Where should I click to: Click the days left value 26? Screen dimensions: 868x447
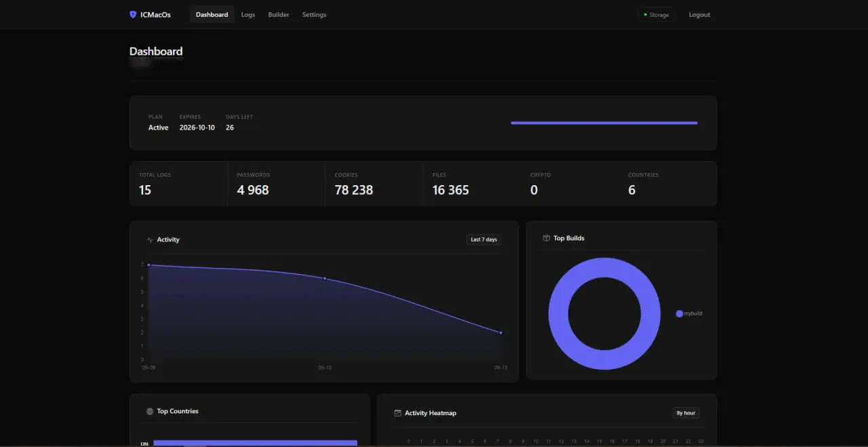click(x=230, y=128)
